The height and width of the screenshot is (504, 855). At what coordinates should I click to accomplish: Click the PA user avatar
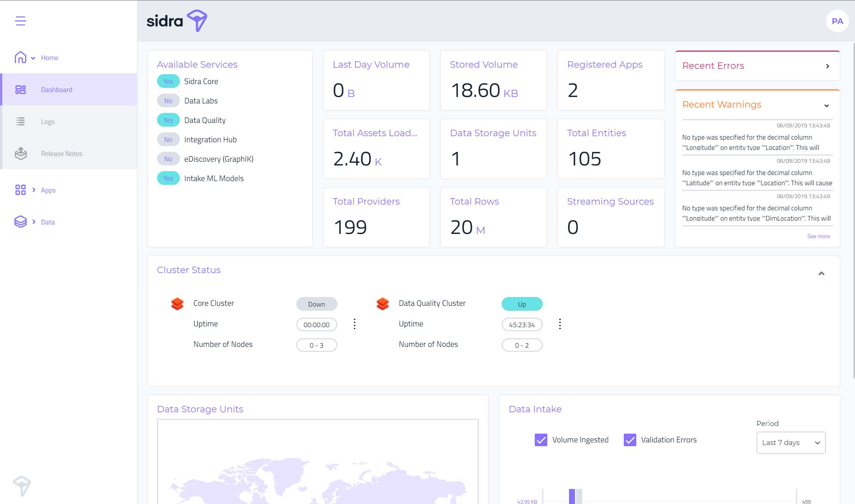(x=837, y=21)
